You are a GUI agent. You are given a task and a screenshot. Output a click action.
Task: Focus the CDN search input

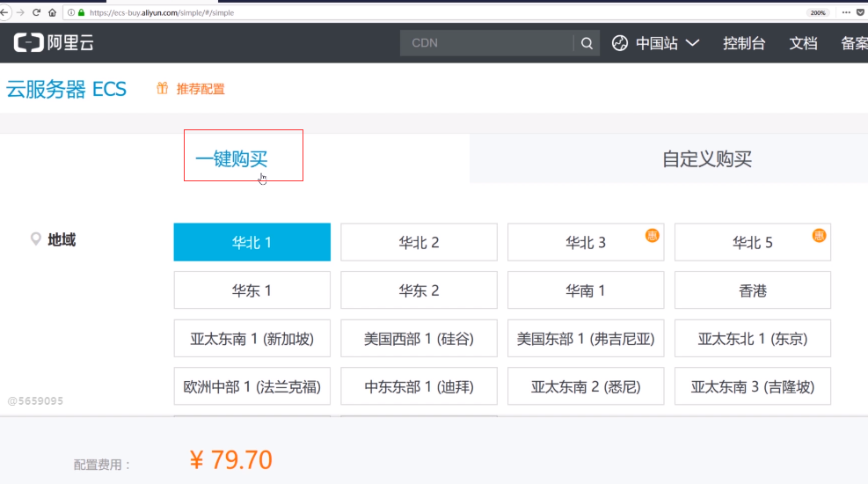click(x=487, y=42)
